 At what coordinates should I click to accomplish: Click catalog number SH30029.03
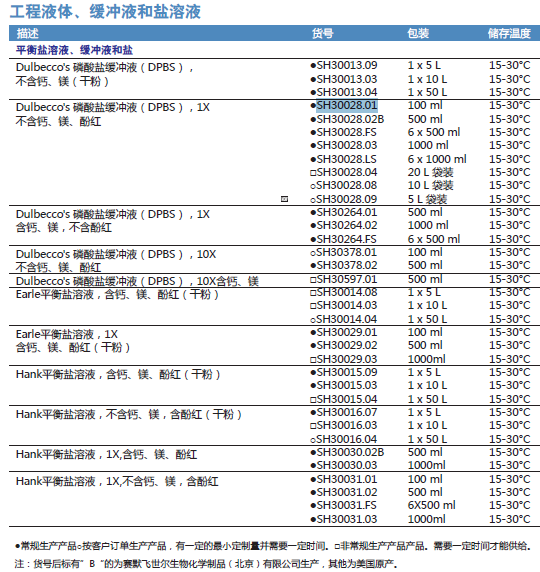(347, 359)
